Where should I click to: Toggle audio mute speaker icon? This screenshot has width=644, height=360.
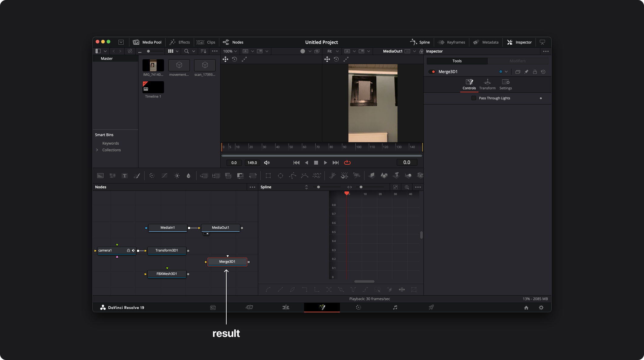tap(267, 163)
